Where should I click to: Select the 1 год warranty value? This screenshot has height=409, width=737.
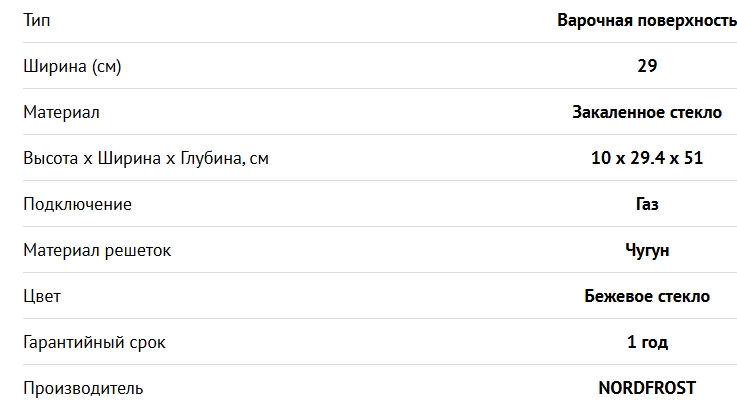coord(647,342)
